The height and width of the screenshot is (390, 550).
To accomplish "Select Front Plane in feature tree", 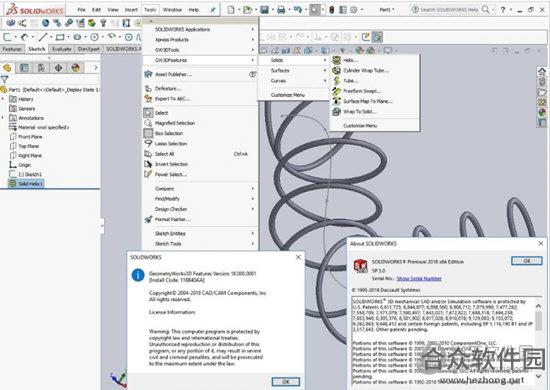I will 26,136.
